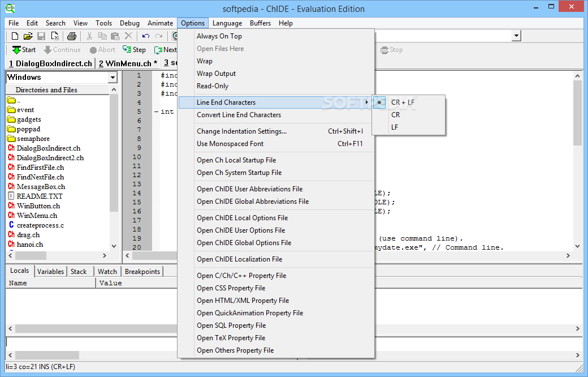The height and width of the screenshot is (377, 588).
Task: Click editor vertical scrollbar up arrow
Action: 577,76
